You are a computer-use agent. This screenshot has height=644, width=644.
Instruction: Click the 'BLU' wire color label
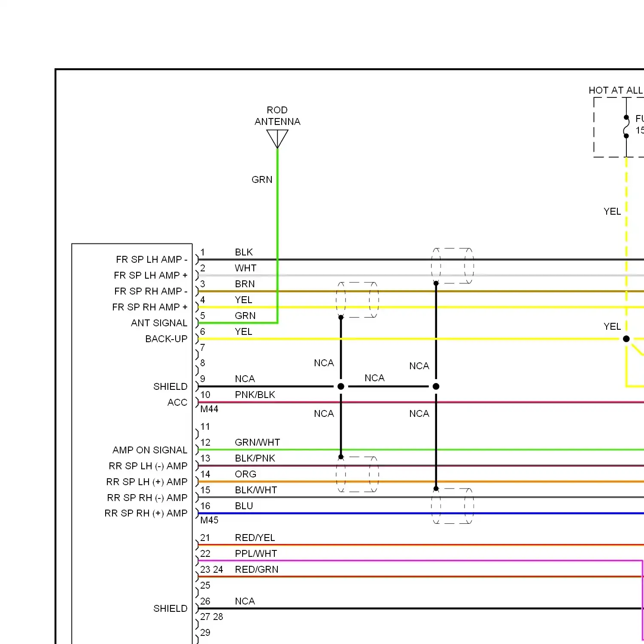[x=244, y=506]
